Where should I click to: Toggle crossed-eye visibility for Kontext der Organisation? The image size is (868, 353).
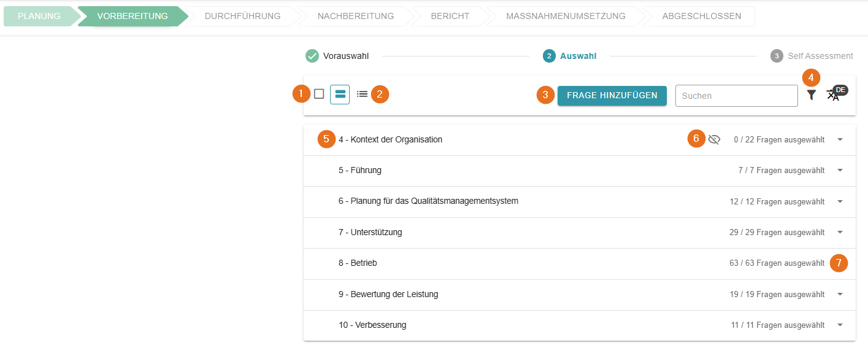click(714, 139)
